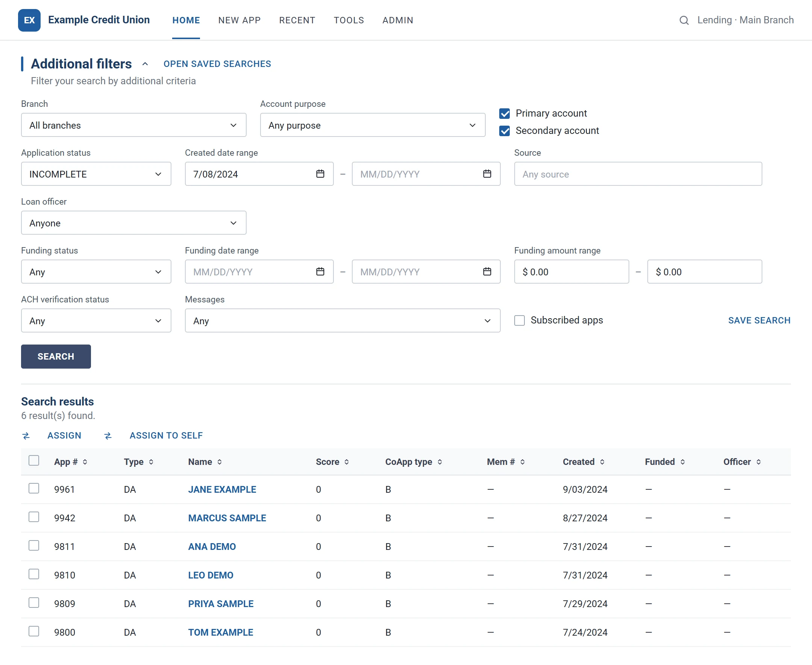Sort by Score column arrows

pyautogui.click(x=347, y=462)
